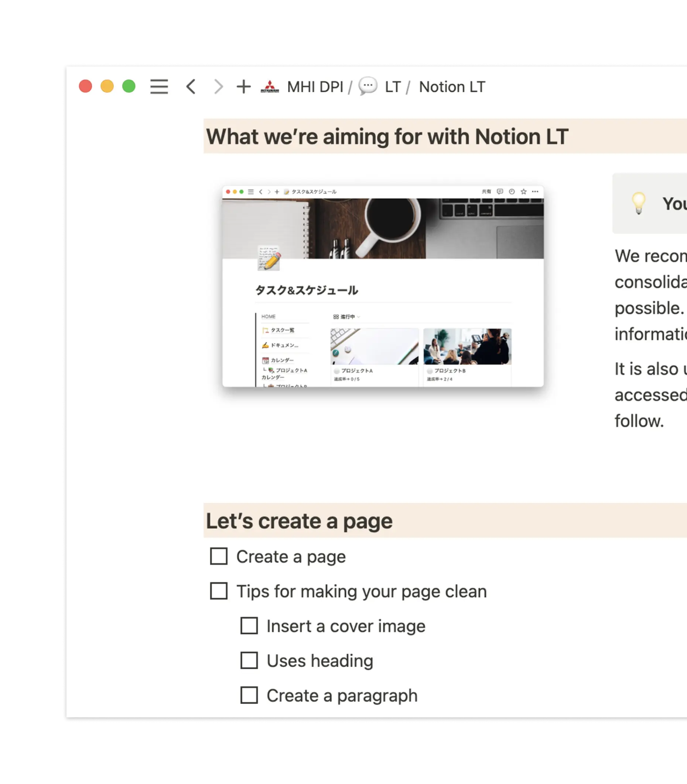687x784 pixels.
Task: Open the more options ellipsis menu
Action: 535,191
